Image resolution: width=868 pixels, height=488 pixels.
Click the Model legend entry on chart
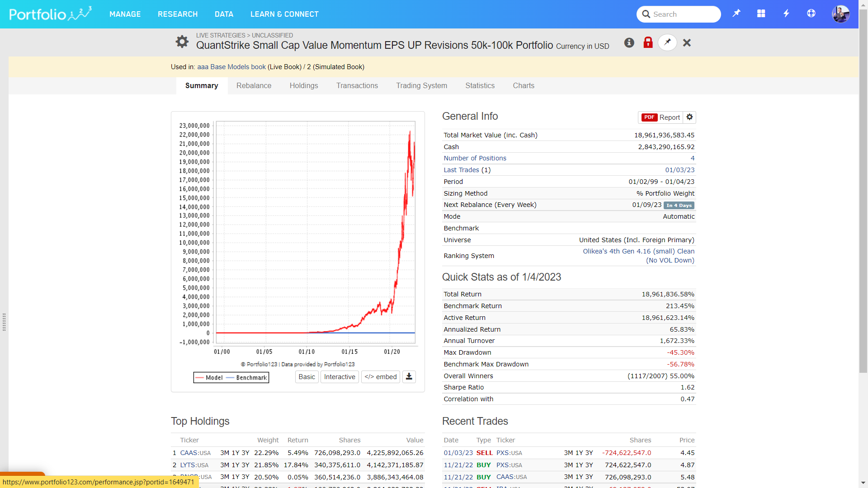209,378
